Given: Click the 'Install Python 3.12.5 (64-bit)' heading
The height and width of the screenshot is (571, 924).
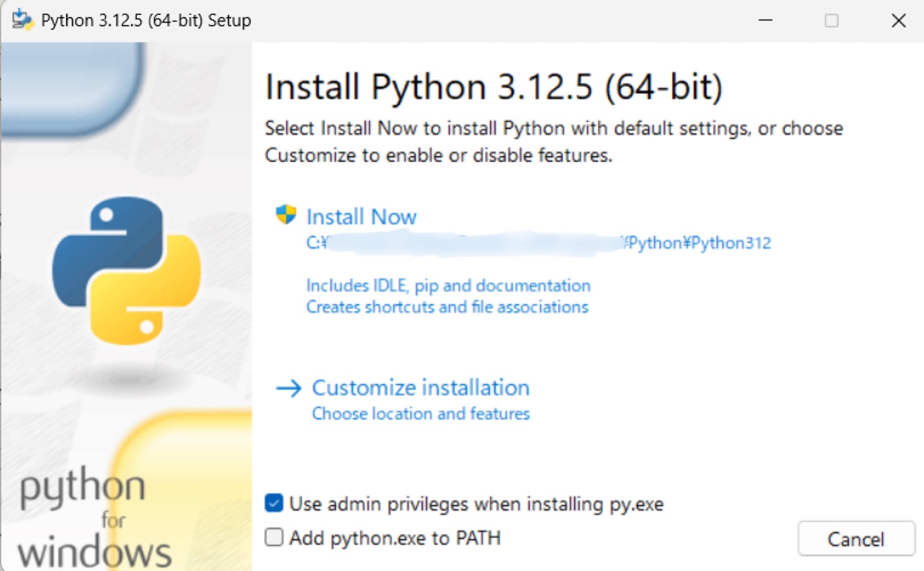Looking at the screenshot, I should pos(495,86).
